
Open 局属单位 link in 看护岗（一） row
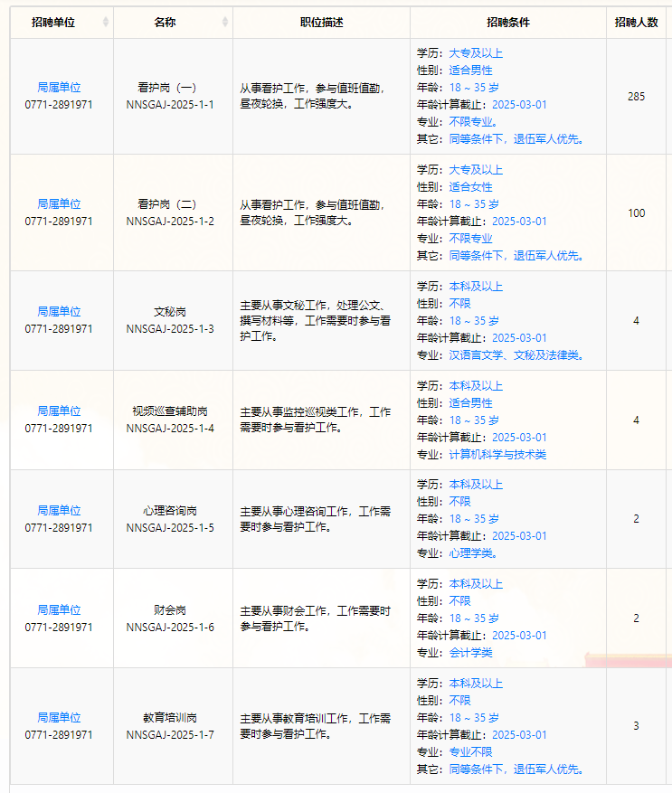tap(59, 88)
